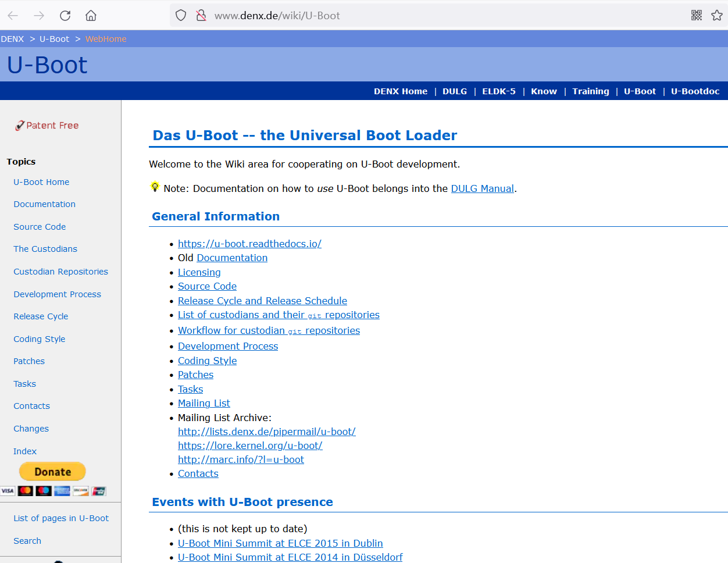The height and width of the screenshot is (563, 728).
Task: Generate a QR code for this page
Action: [696, 15]
